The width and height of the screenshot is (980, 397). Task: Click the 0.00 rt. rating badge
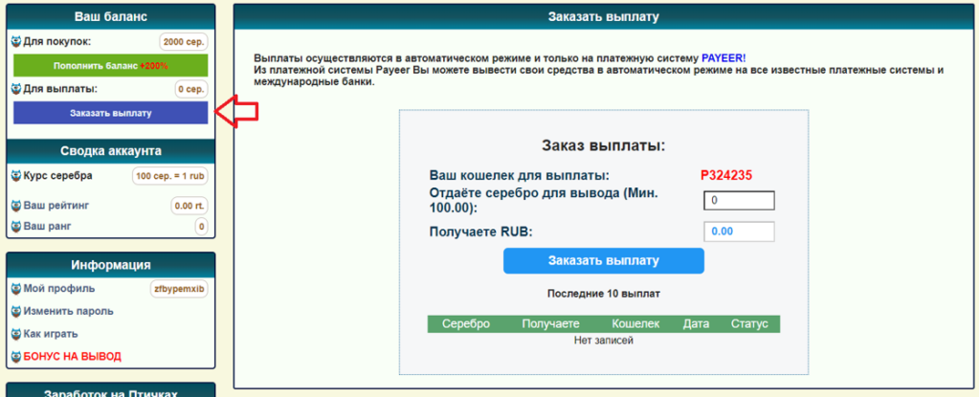point(189,206)
